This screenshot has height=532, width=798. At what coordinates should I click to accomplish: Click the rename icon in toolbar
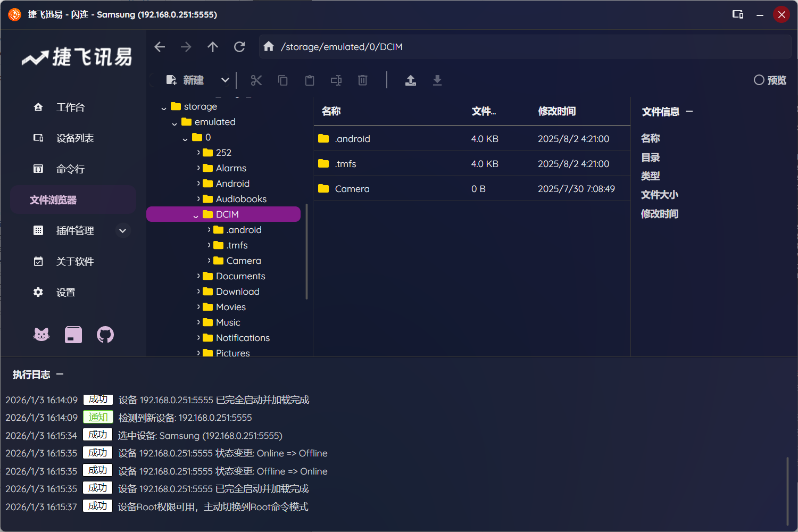point(336,80)
